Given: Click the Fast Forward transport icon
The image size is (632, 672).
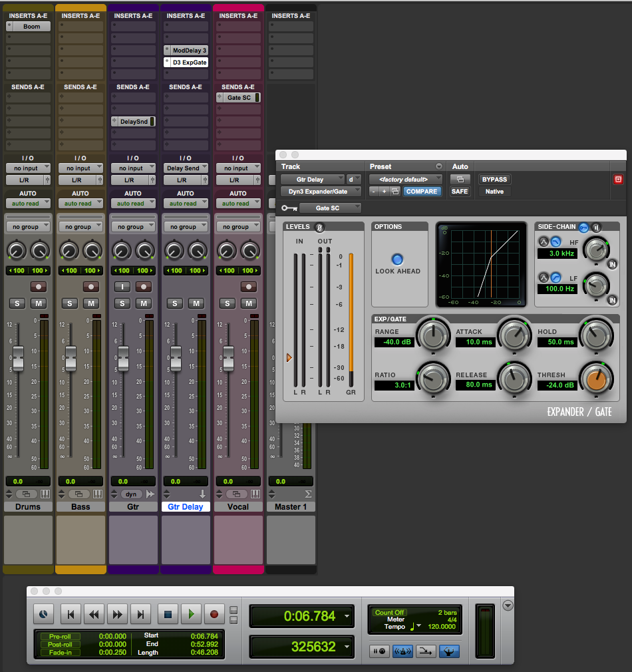Looking at the screenshot, I should click(117, 614).
